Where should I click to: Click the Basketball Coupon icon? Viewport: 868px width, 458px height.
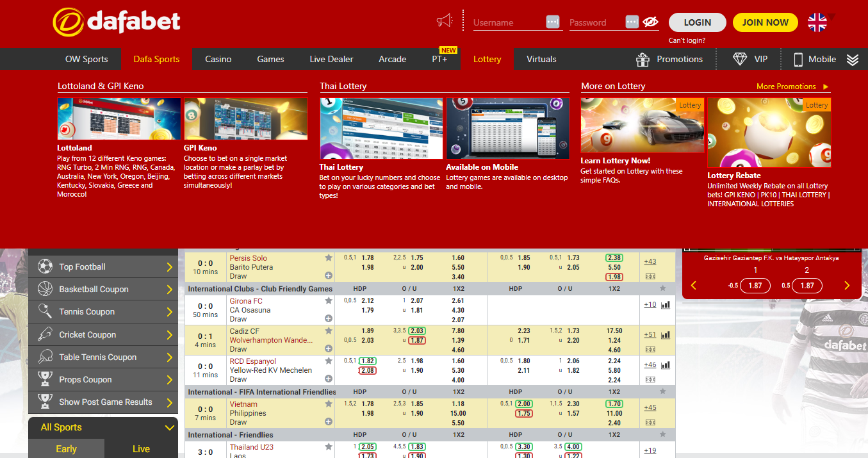45,289
